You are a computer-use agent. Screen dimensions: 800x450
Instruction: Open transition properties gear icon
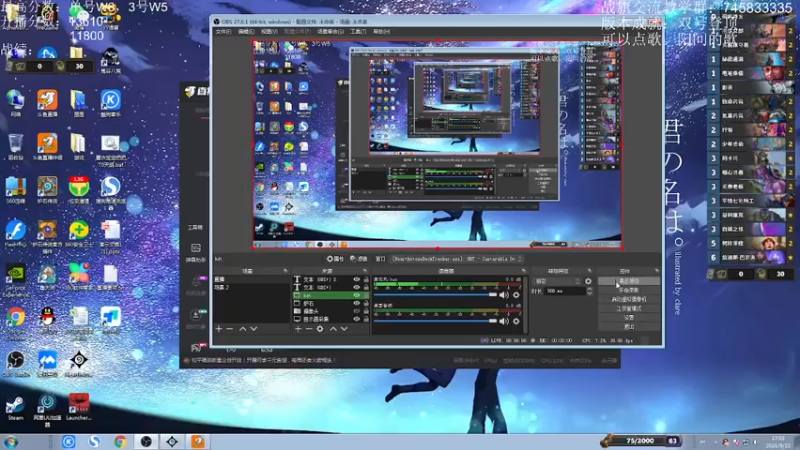[x=588, y=281]
